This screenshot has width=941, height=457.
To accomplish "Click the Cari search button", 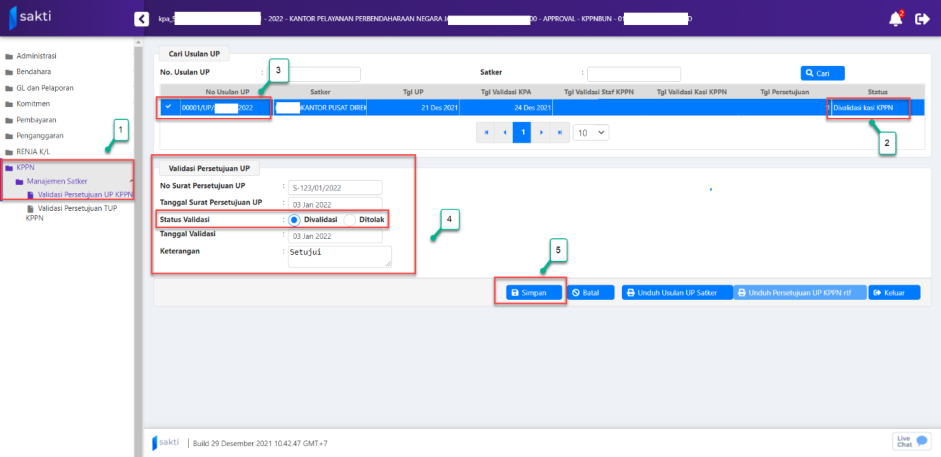I will tap(822, 73).
